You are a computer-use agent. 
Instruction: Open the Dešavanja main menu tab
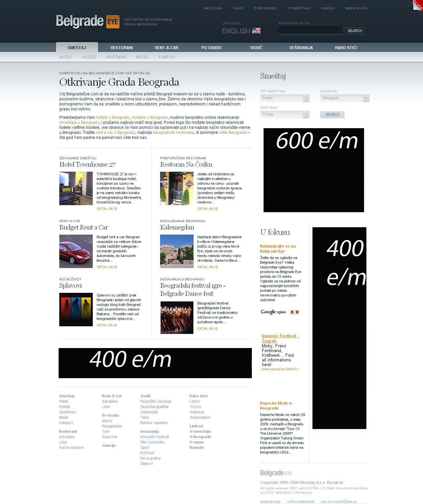(301, 48)
